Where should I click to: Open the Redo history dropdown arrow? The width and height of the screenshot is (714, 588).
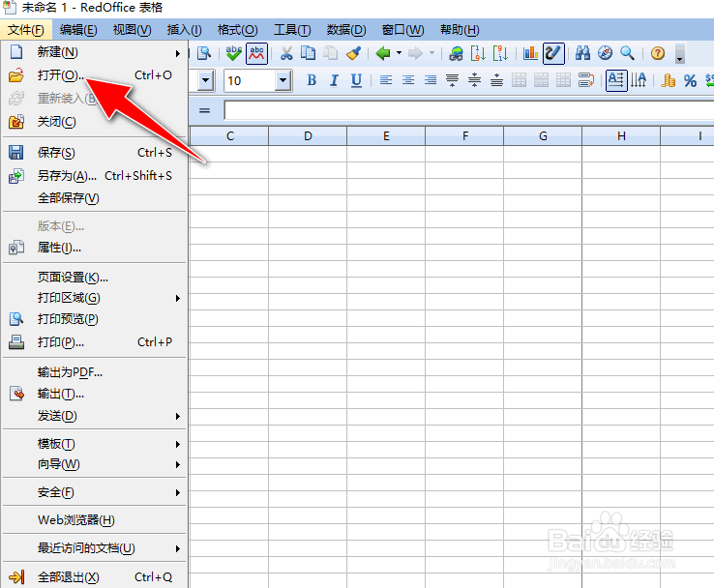[431, 53]
